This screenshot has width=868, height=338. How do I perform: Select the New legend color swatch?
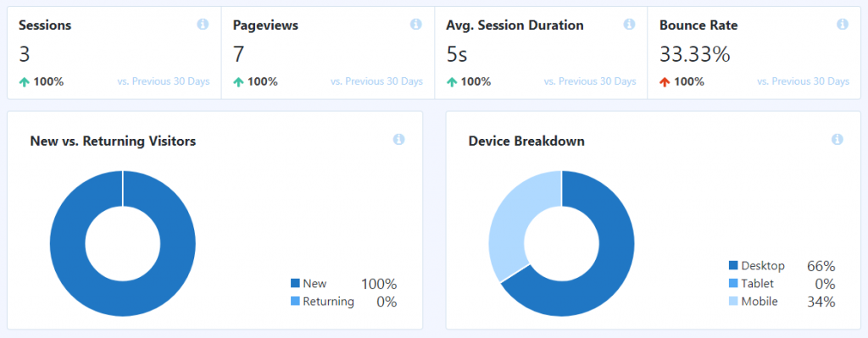pos(295,284)
